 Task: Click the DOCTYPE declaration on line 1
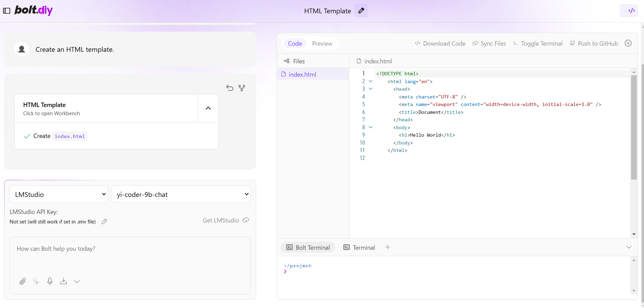coord(397,74)
